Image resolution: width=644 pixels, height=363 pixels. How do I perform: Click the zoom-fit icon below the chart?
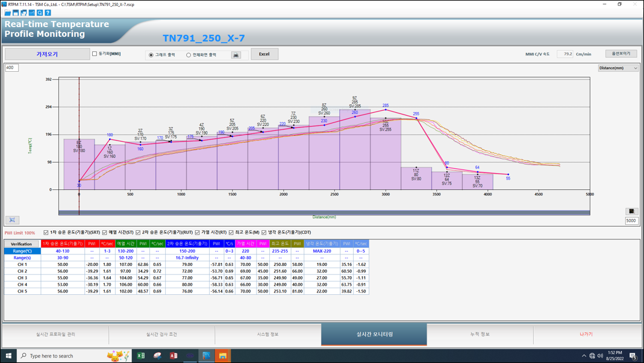pos(12,220)
